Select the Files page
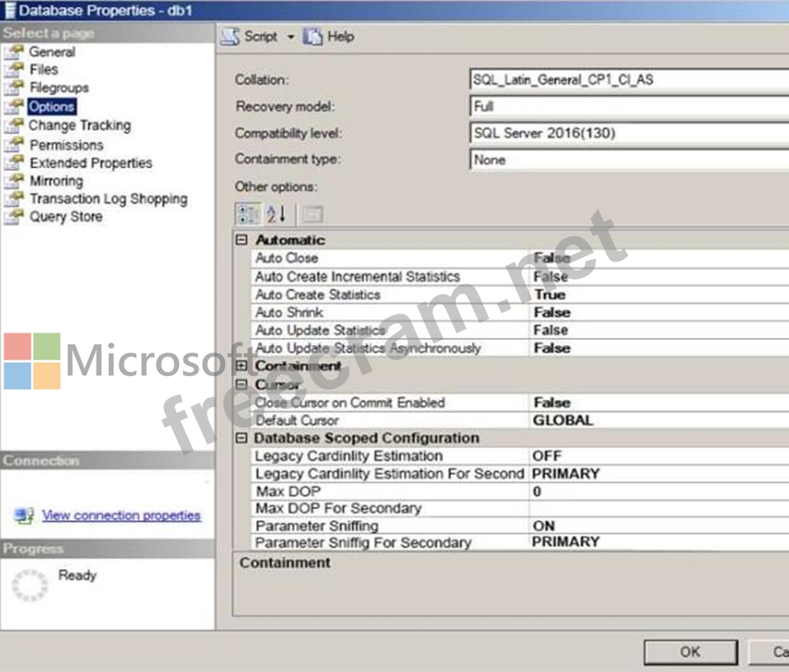The image size is (789, 672). click(x=44, y=69)
